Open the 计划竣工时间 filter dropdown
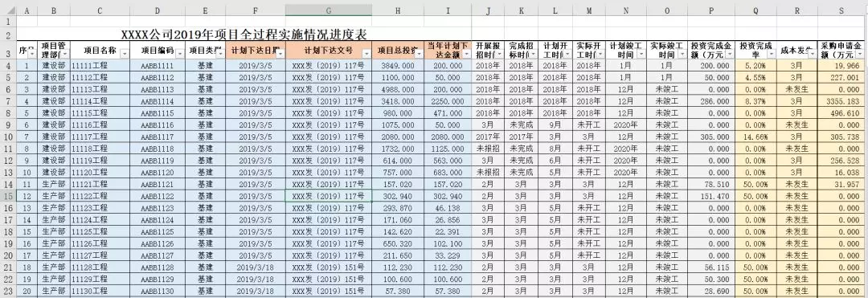Viewport: 868px width, 298px height. point(641,54)
